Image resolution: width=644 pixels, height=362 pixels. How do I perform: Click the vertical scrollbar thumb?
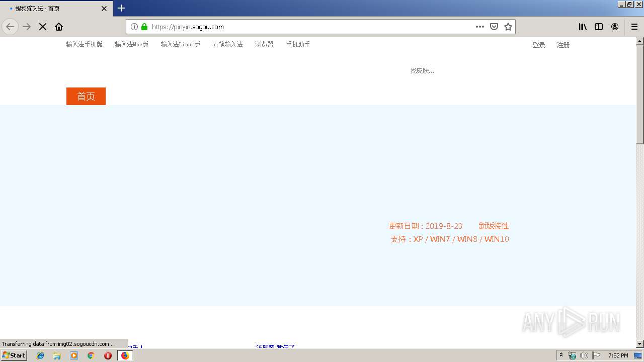[x=640, y=95]
